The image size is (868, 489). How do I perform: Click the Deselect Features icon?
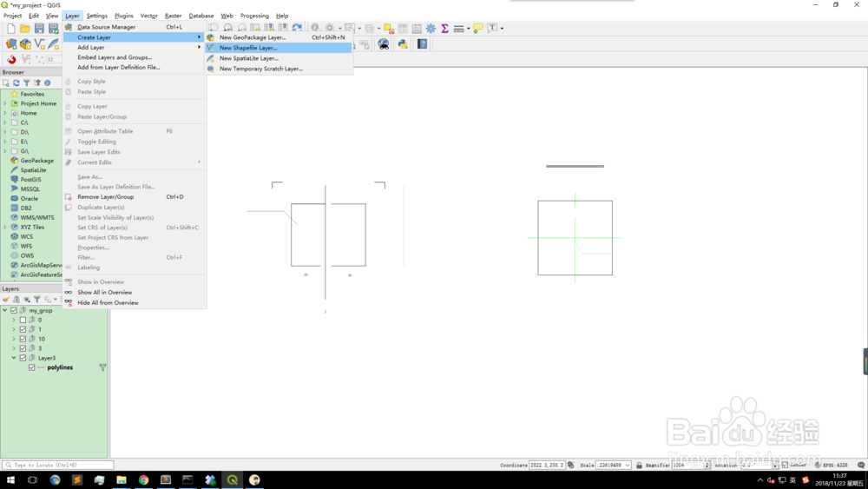tap(389, 29)
